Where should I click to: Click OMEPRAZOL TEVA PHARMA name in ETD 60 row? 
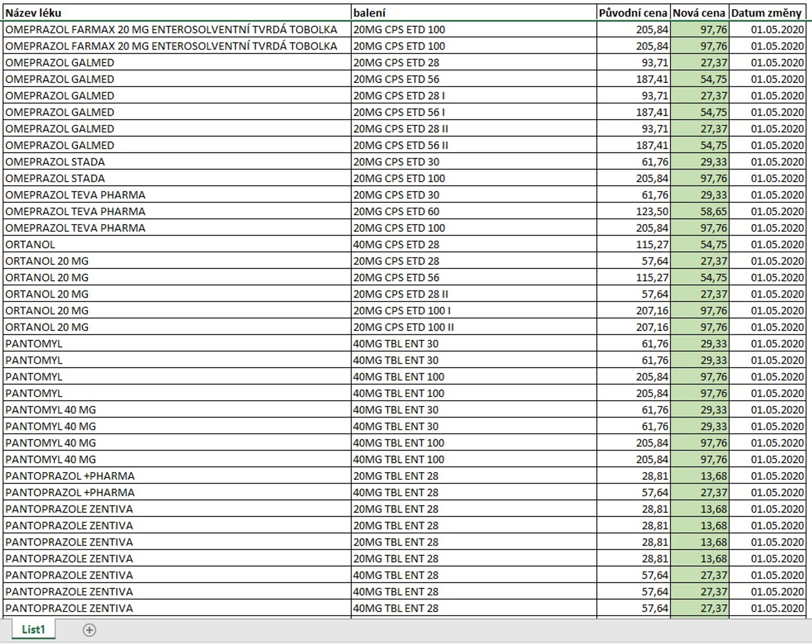pyautogui.click(x=177, y=212)
